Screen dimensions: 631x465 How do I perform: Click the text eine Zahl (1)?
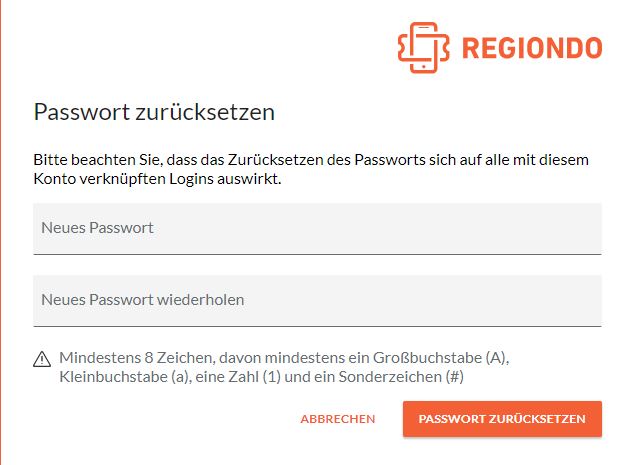238,377
